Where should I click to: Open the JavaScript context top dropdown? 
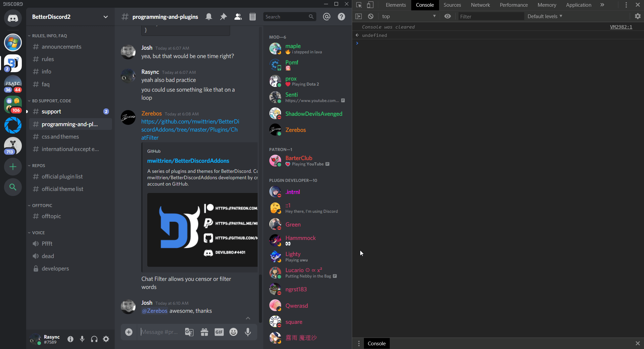point(409,16)
